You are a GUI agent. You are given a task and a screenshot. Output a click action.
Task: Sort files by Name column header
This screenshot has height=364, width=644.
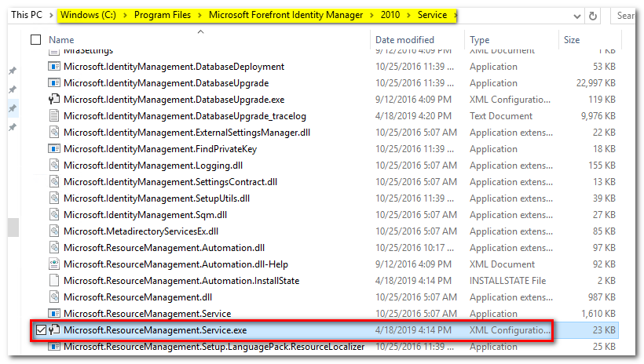click(x=61, y=40)
